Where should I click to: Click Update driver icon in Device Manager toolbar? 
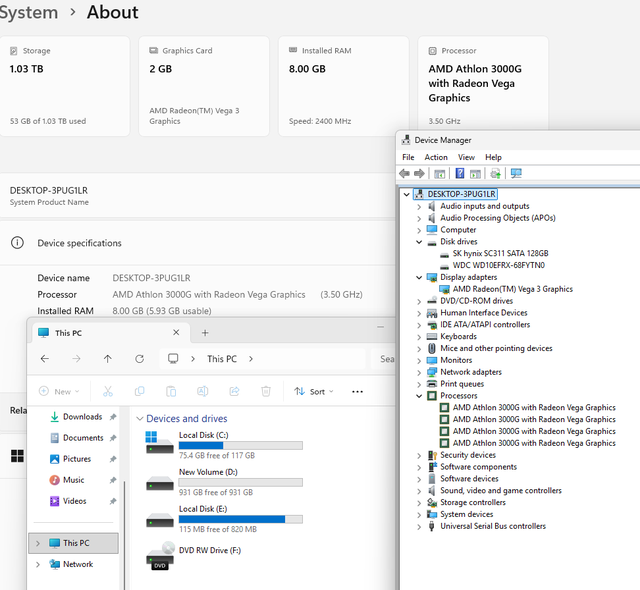pyautogui.click(x=496, y=173)
